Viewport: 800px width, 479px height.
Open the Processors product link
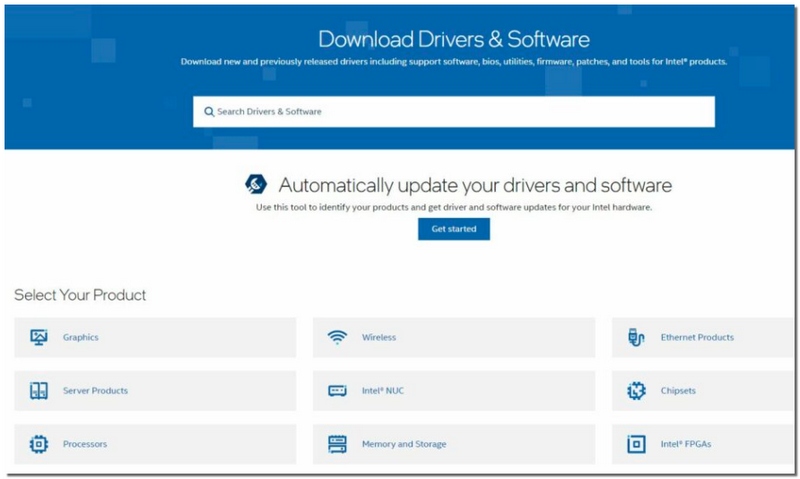[85, 444]
